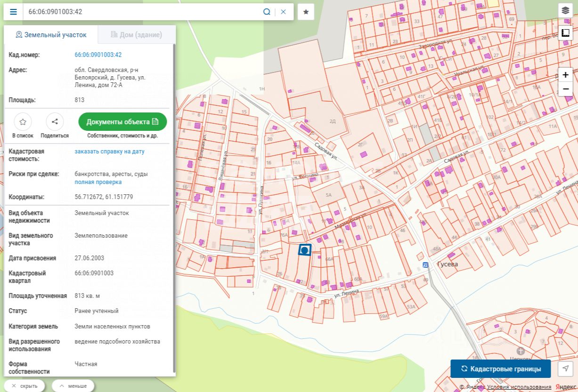The height and width of the screenshot is (392, 578).
Task: Switch to Дом (здание) tab
Action: [137, 35]
